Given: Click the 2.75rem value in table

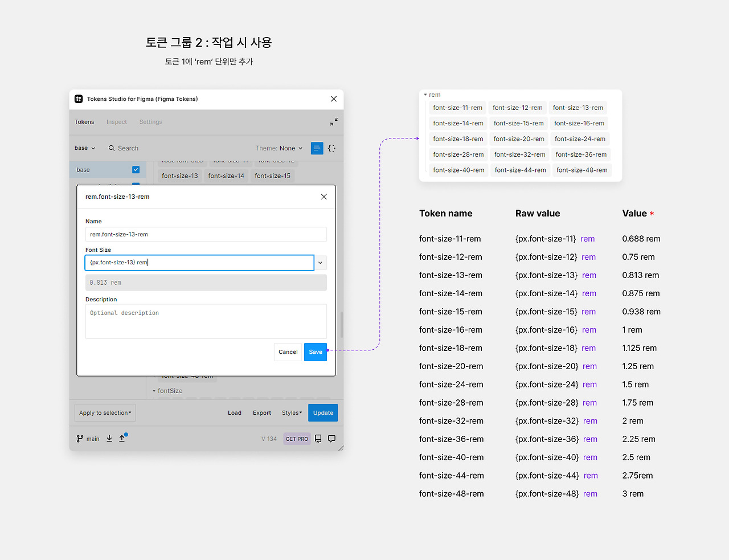Looking at the screenshot, I should 638,476.
